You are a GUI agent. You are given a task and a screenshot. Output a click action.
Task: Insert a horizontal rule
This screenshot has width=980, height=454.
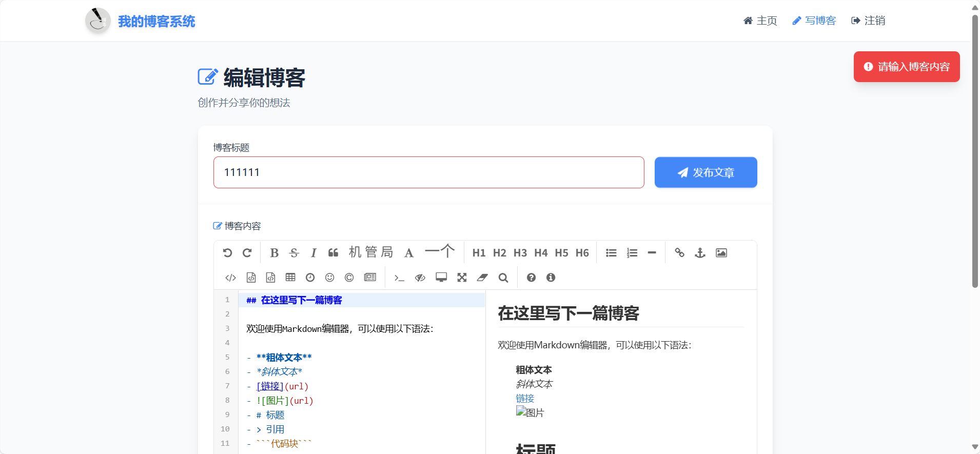click(652, 253)
